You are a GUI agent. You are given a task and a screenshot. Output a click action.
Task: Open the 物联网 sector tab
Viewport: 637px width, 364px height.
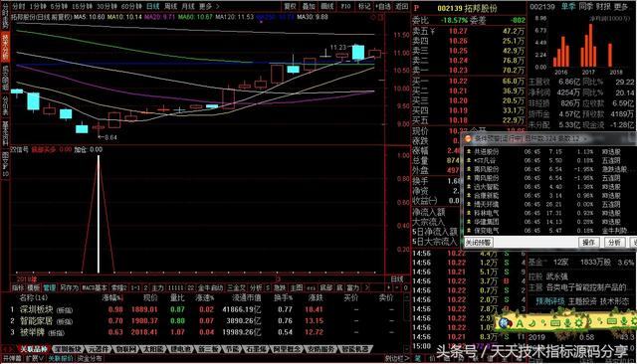(125, 349)
